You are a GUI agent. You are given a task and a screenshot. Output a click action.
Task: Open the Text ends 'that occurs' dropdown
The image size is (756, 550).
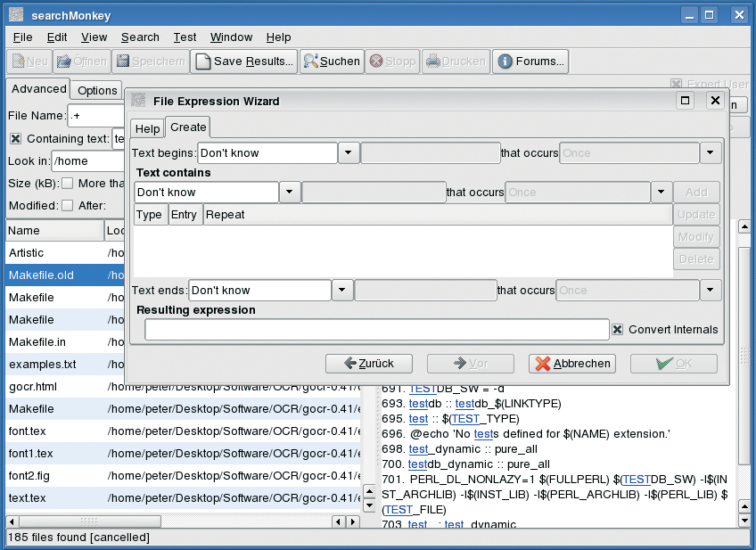(x=711, y=291)
